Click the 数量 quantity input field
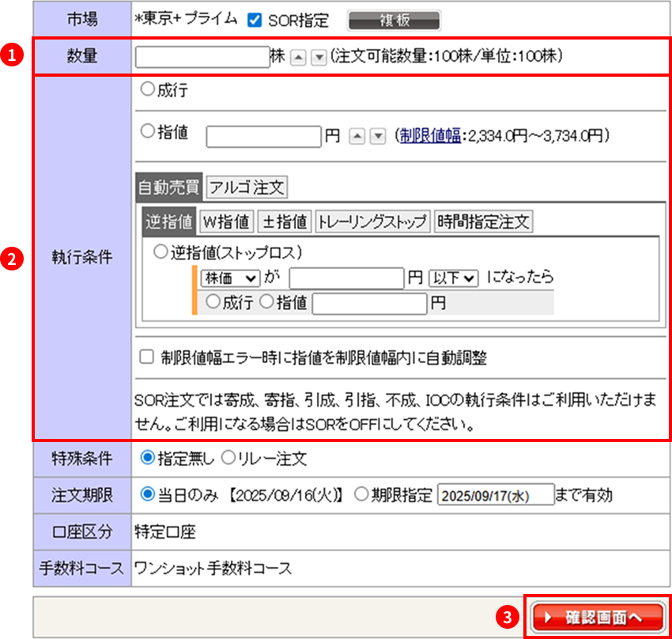The height and width of the screenshot is (639, 672). pyautogui.click(x=202, y=57)
